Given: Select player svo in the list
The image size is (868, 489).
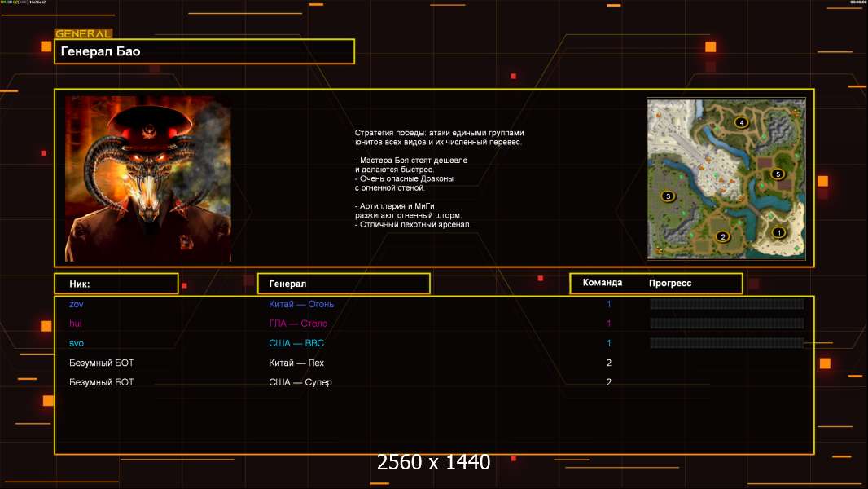Looking at the screenshot, I should pos(77,343).
